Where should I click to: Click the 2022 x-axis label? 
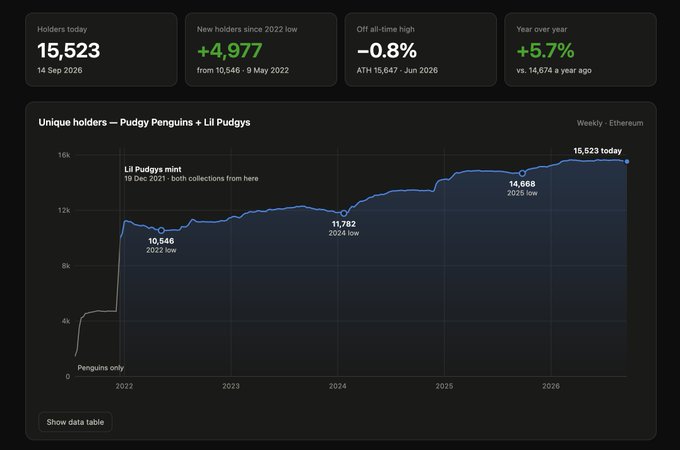124,386
